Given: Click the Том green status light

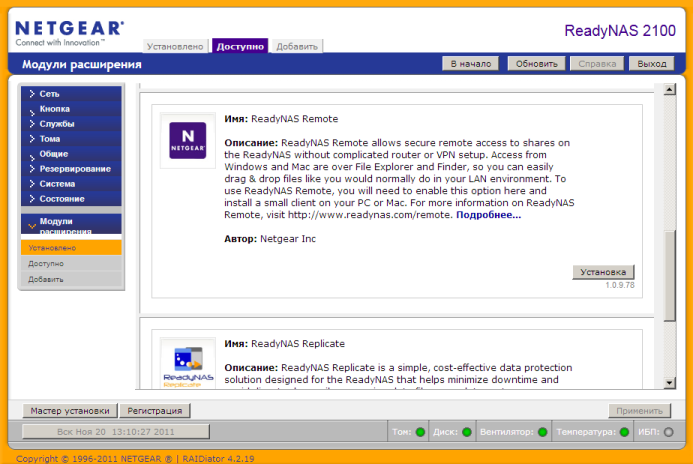Looking at the screenshot, I should pos(420,432).
